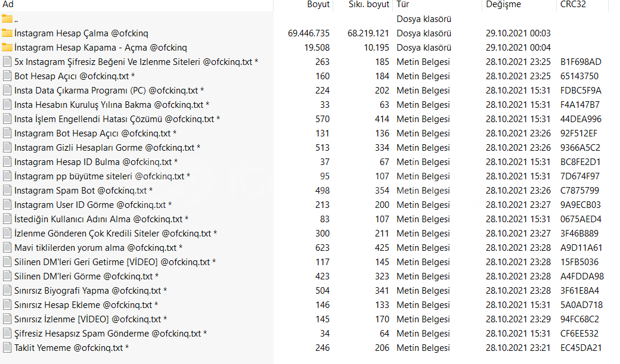Viewport: 620px width, 364px height.
Task: Select the Instagram Hesap Çalma folder icon
Action: pyautogui.click(x=7, y=33)
